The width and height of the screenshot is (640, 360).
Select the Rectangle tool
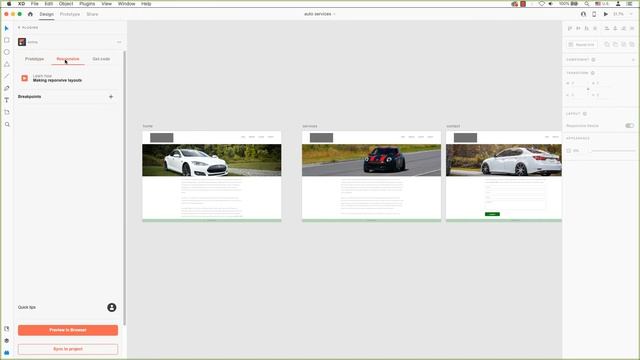pos(7,40)
